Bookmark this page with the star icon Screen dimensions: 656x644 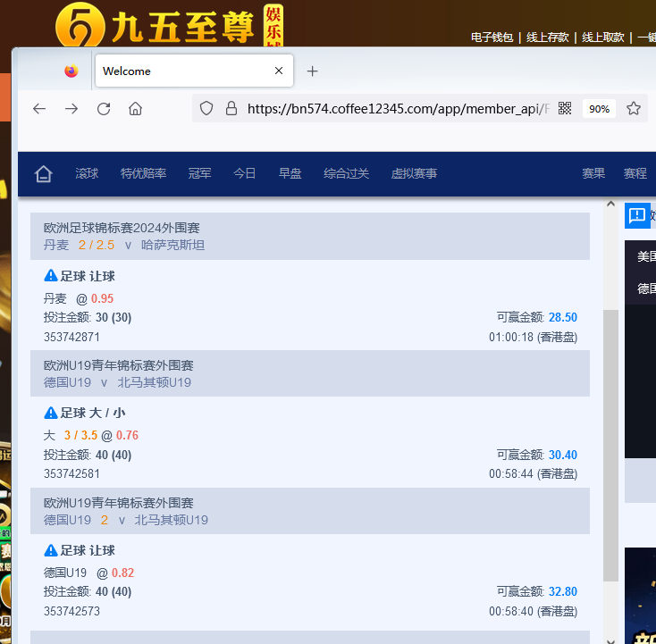coord(634,109)
